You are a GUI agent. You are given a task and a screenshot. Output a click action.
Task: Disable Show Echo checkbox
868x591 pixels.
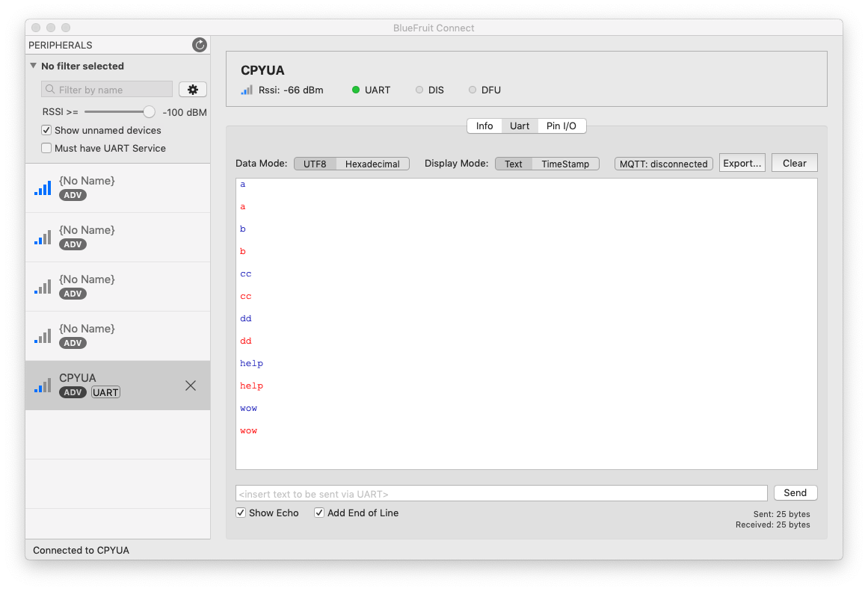coord(241,513)
